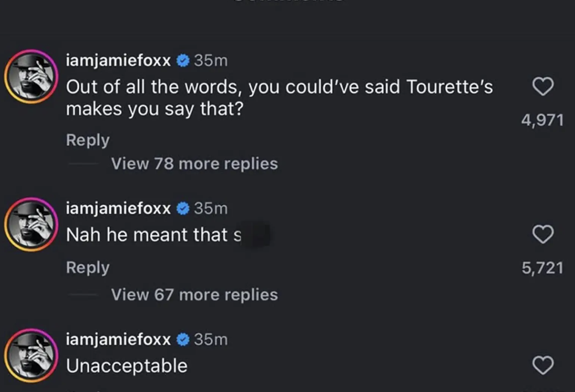Image resolution: width=575 pixels, height=392 pixels.
Task: Open iamjamiefoxx username above the Tourette's comment
Action: 118,60
